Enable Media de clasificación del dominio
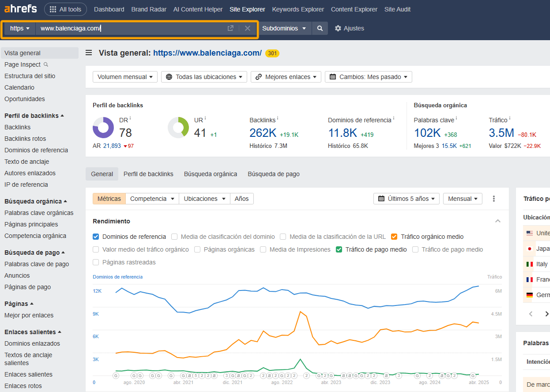Image resolution: width=550 pixels, height=392 pixels. (x=174, y=237)
